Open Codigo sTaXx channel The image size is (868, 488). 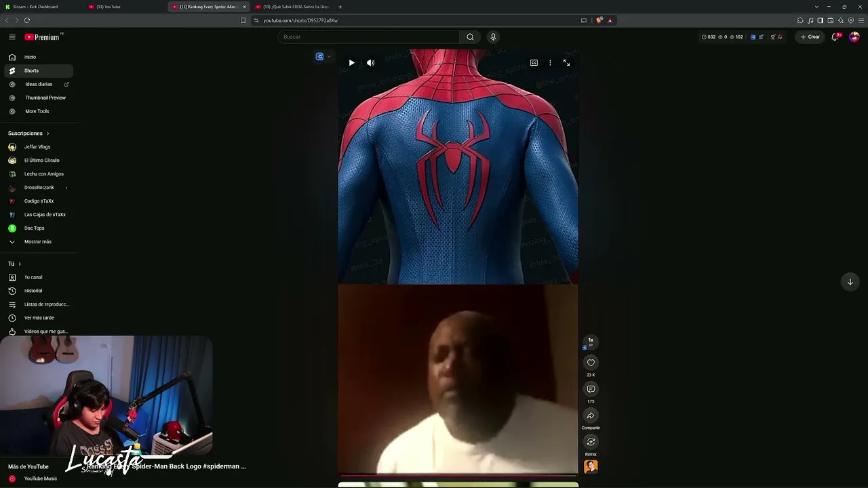(39, 201)
